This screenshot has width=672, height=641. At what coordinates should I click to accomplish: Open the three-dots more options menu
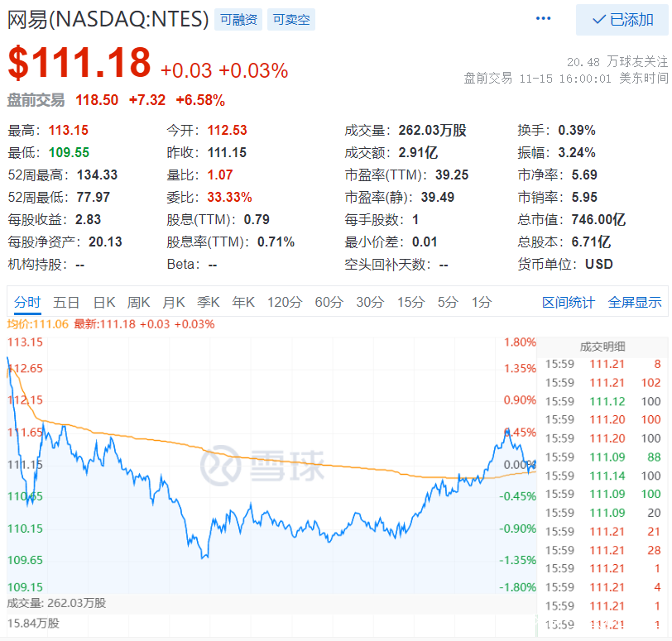543,18
